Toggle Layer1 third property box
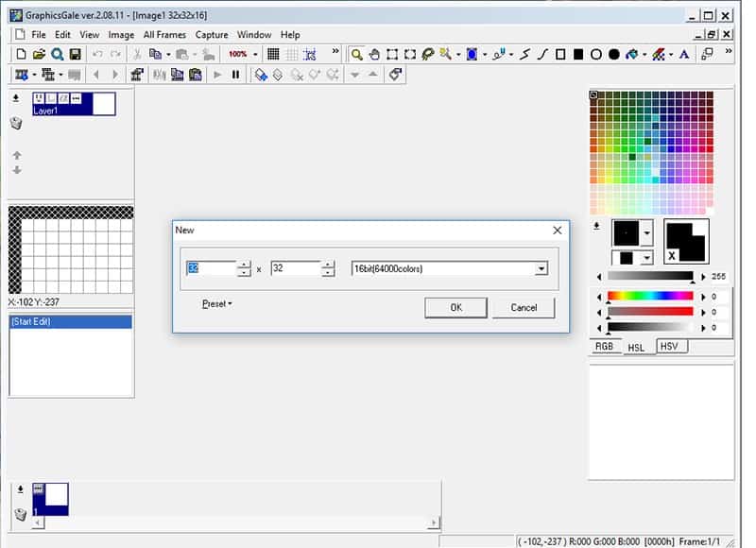This screenshot has height=548, width=756. coord(63,98)
